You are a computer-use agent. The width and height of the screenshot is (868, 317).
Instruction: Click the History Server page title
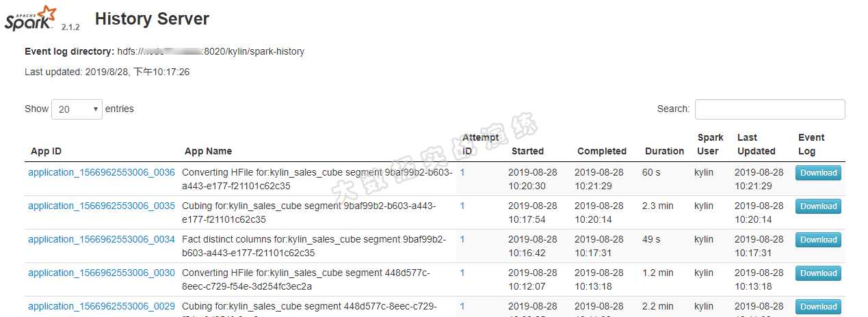click(x=152, y=19)
